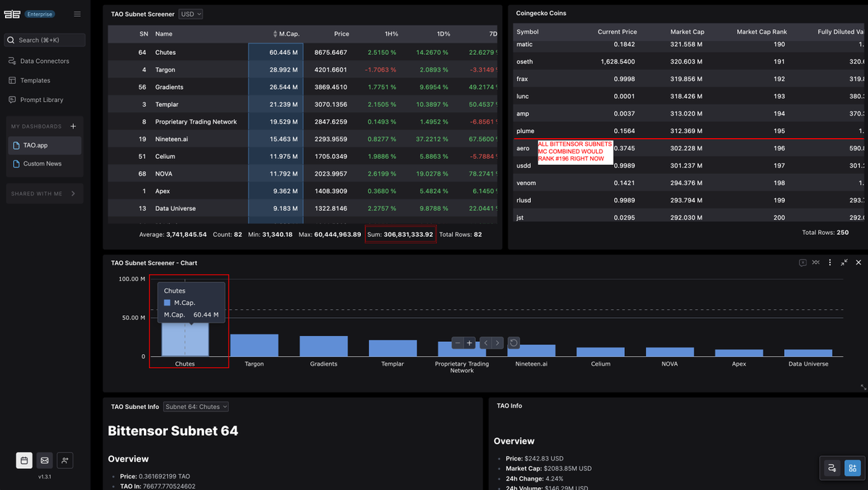This screenshot has width=868, height=490.
Task: Sort Coingecko table by Symbol header
Action: tap(527, 32)
